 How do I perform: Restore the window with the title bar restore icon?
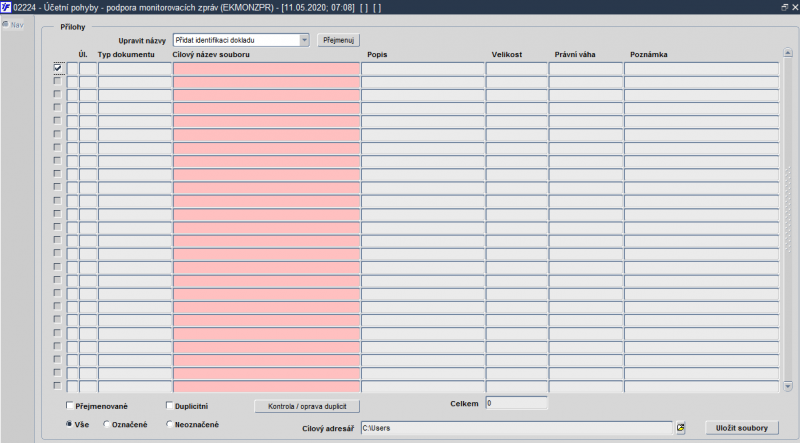coord(785,7)
